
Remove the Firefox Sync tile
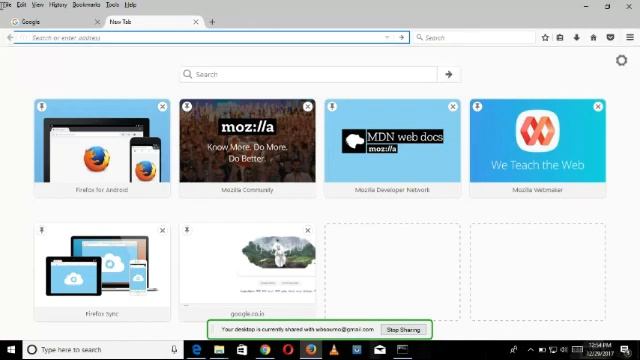[162, 230]
